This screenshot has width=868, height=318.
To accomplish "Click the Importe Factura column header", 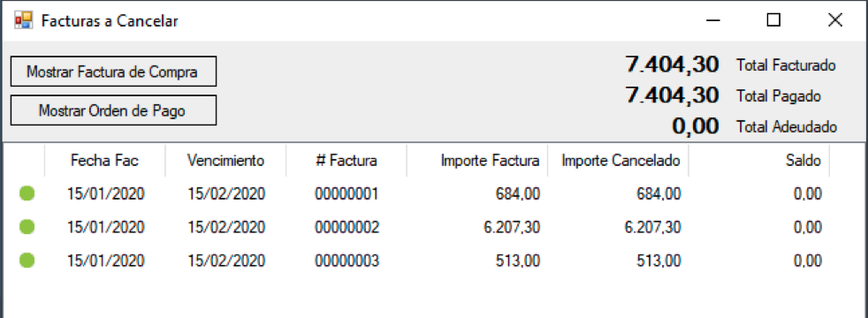I will click(477, 161).
